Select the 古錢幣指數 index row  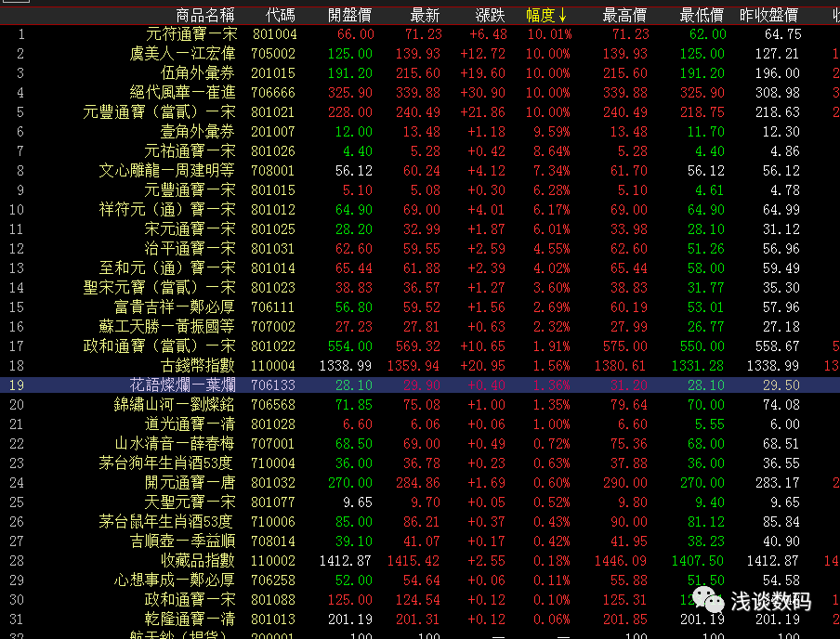[x=420, y=365]
